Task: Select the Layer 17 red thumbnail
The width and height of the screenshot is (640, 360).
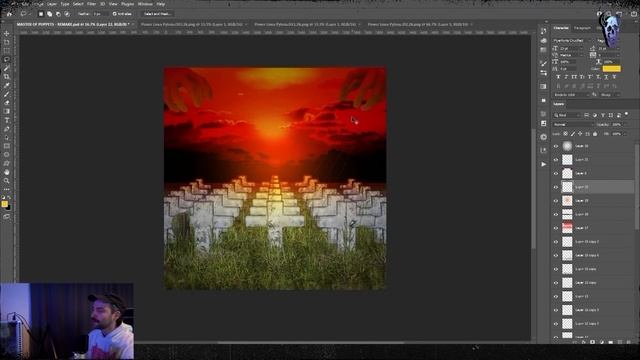Action: click(x=567, y=228)
